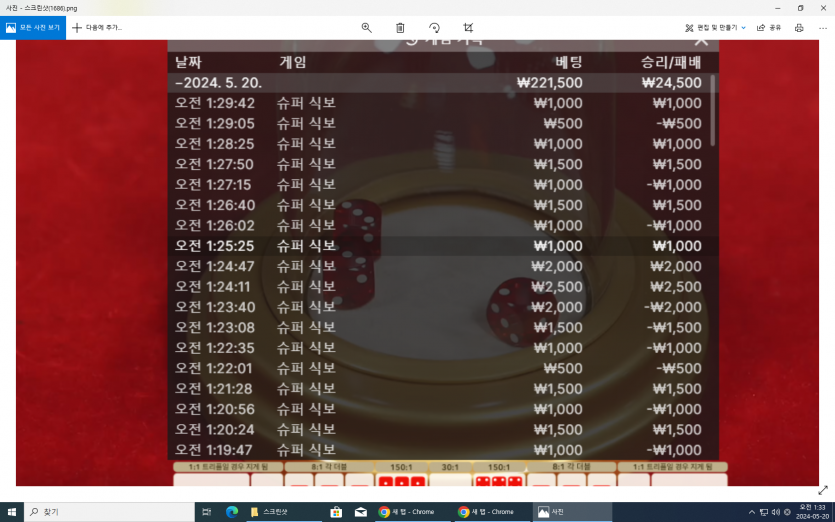Open the crop tool icon
This screenshot has height=522, width=835.
click(468, 28)
